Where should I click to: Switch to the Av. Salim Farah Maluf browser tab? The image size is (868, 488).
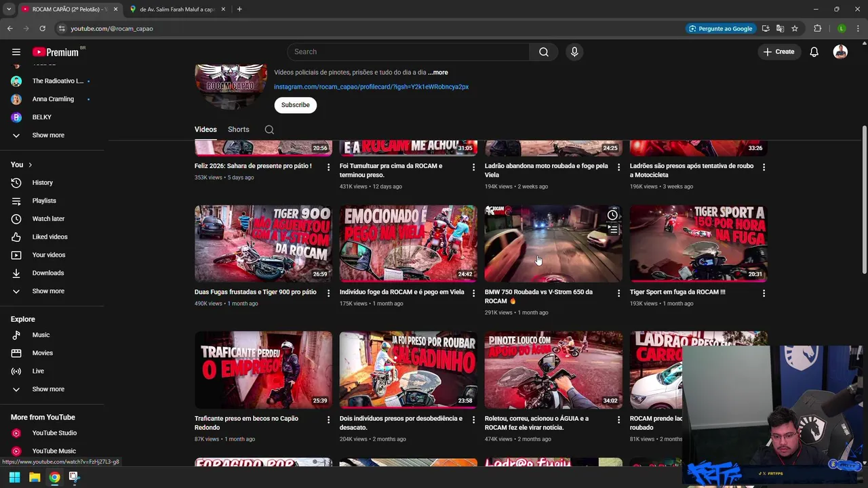pyautogui.click(x=177, y=9)
